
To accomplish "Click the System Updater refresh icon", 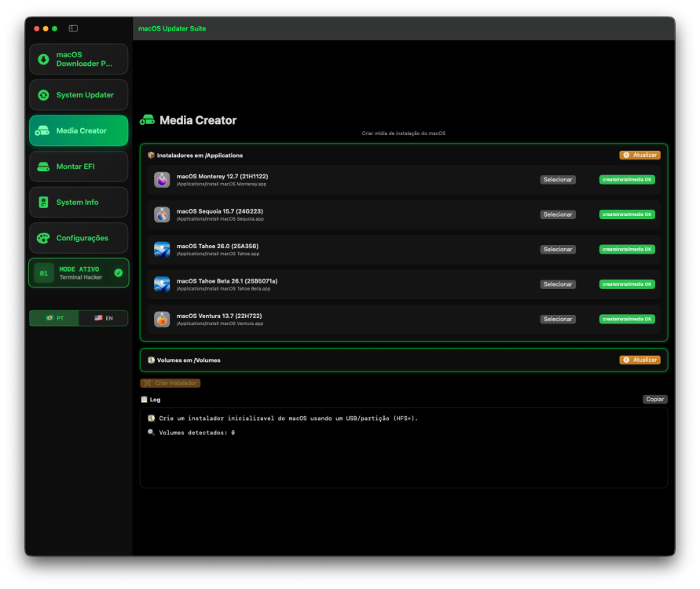I will [43, 95].
